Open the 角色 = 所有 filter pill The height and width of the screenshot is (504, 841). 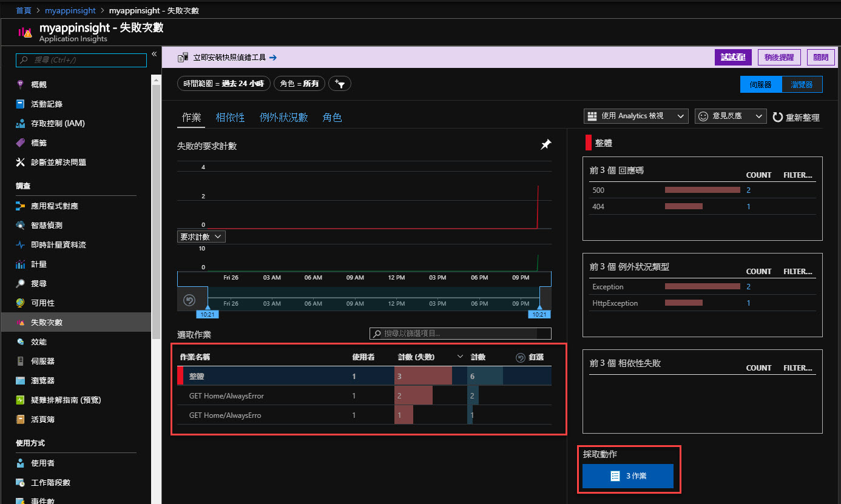click(300, 84)
